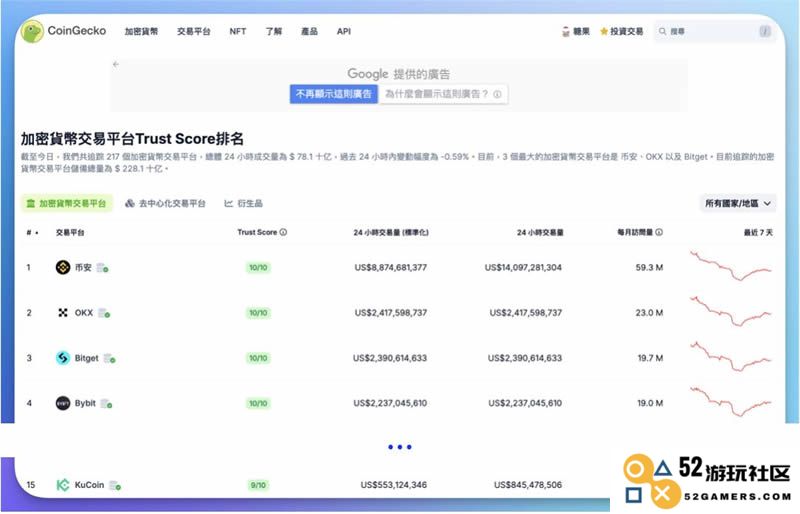
Task: Click the 19.7 M visits value for Bitget
Action: (x=650, y=358)
